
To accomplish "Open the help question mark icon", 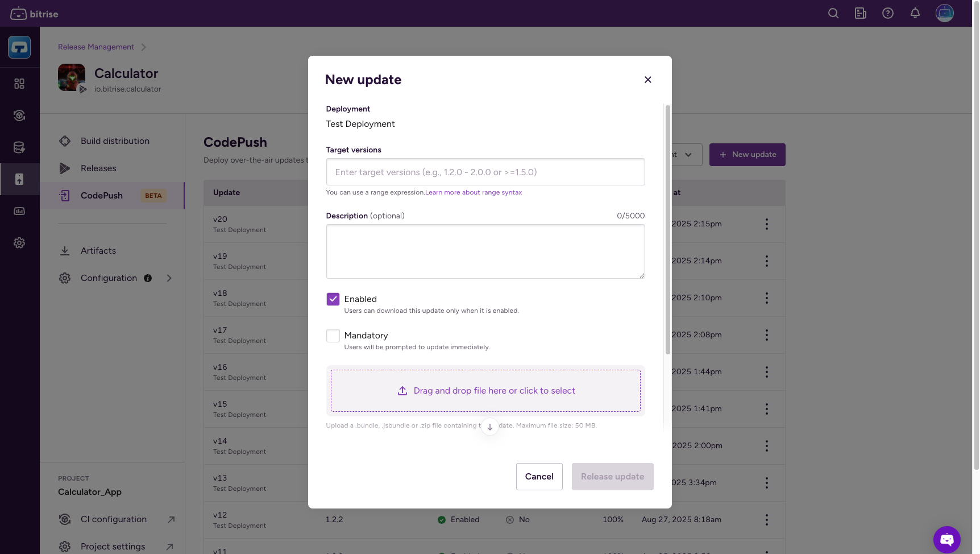I will (x=887, y=13).
